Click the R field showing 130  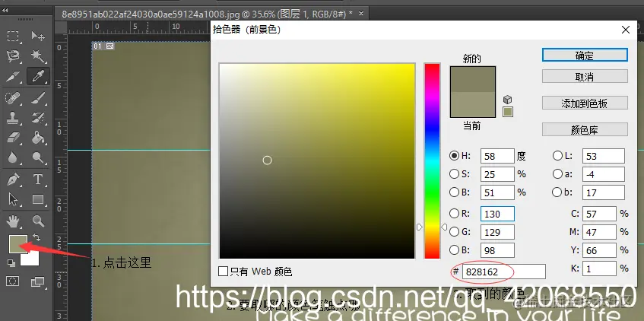coord(497,214)
